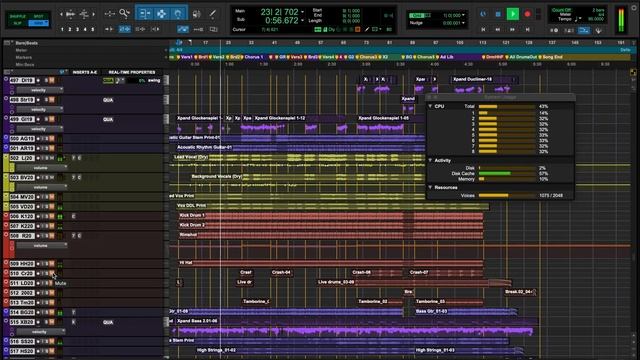Click Return to Zero transport button
Image resolution: width=640 pixels, height=360 pixels.
[x=483, y=29]
